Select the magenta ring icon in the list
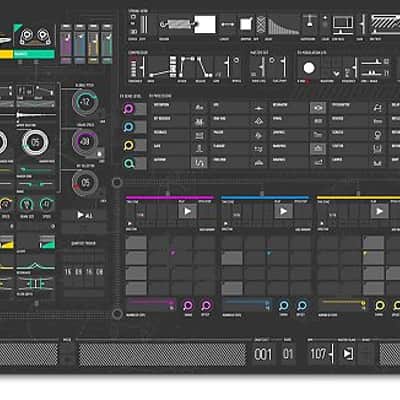 click(129, 109)
